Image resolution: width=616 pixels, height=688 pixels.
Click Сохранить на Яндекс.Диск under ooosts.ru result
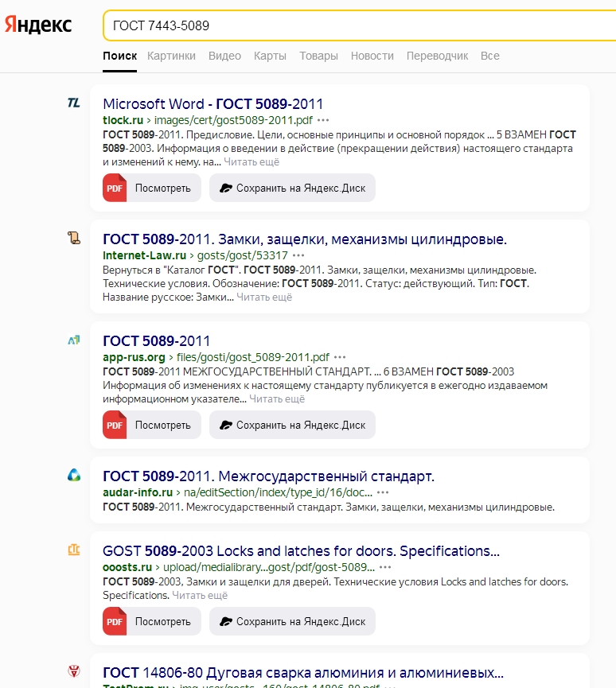[x=292, y=621]
